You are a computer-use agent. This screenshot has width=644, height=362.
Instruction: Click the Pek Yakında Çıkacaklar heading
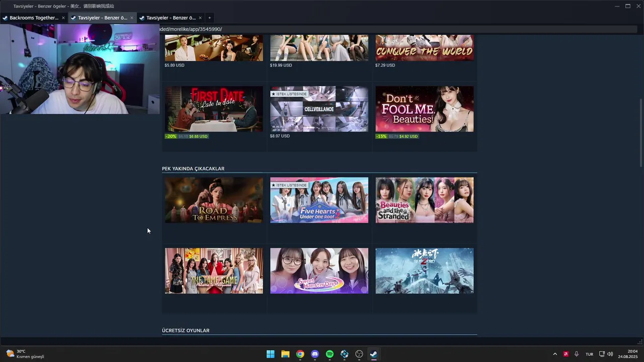(193, 168)
